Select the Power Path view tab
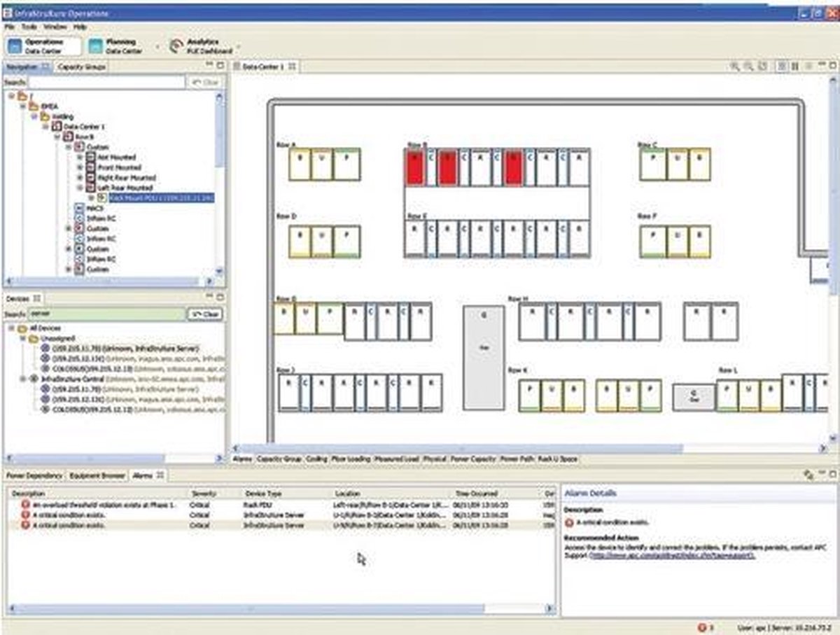Screen dimensions: 840x635 (x=517, y=459)
